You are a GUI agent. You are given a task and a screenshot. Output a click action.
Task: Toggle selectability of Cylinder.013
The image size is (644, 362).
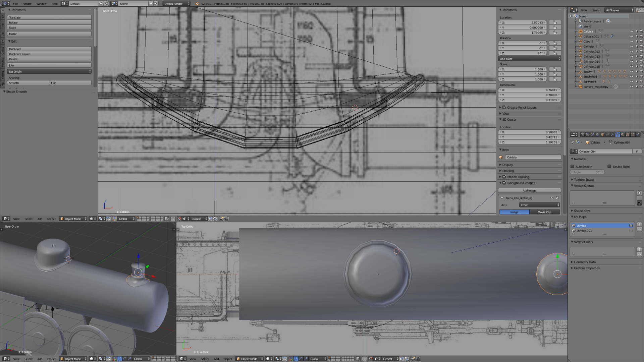(637, 57)
